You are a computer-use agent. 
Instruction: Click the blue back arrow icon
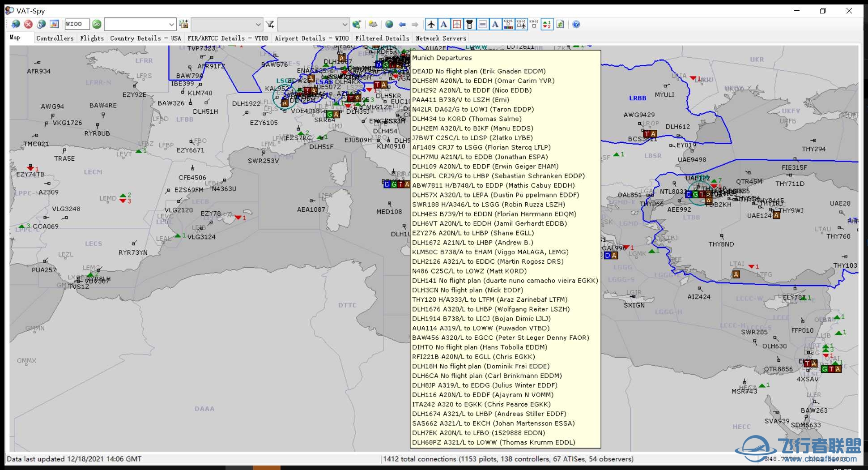click(x=402, y=24)
